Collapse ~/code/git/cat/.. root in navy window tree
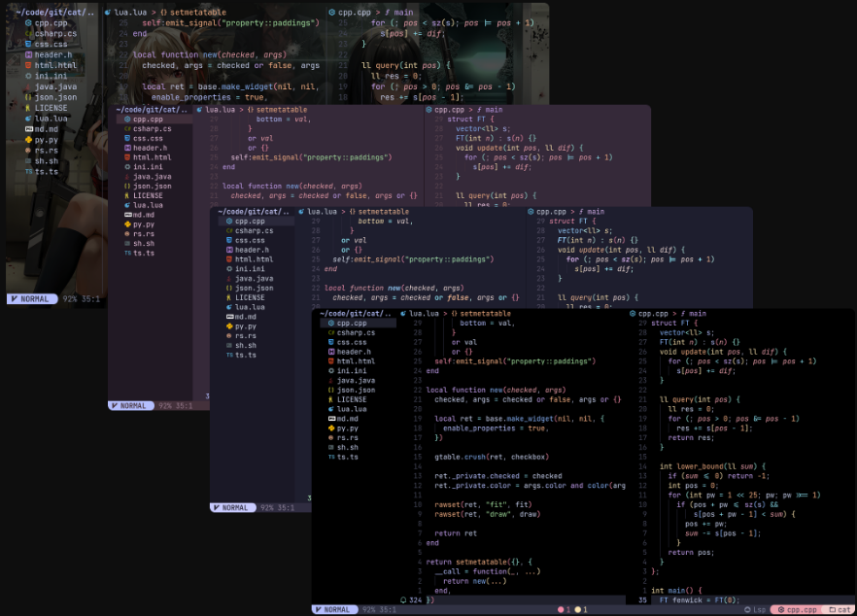The image size is (857, 616). pyautogui.click(x=254, y=212)
